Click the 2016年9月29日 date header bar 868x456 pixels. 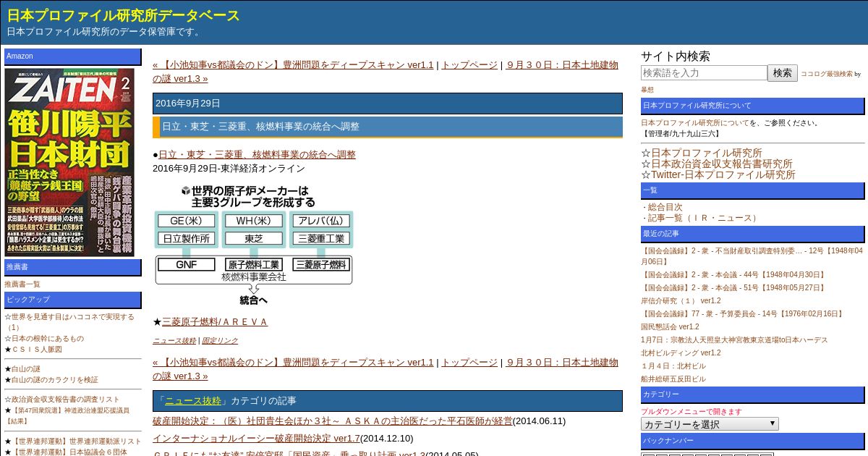(x=387, y=104)
